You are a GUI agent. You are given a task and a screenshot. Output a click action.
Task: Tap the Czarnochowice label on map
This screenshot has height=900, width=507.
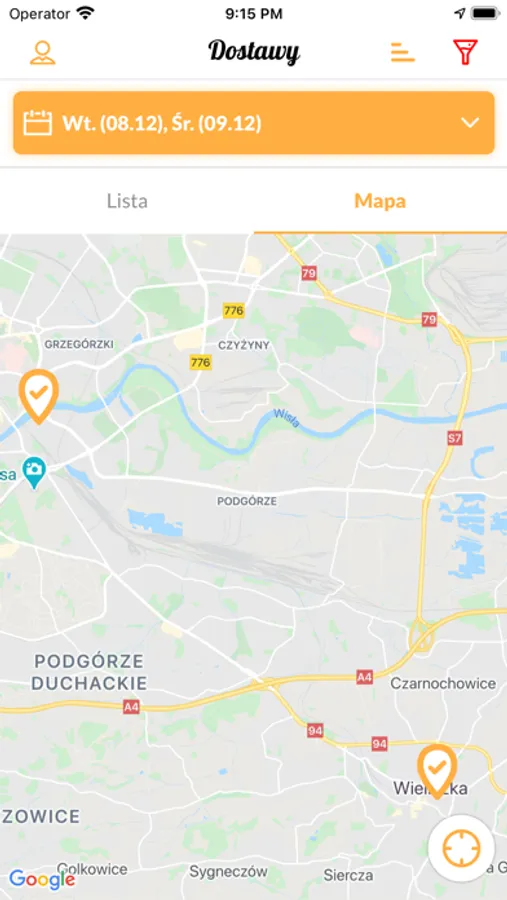(443, 683)
